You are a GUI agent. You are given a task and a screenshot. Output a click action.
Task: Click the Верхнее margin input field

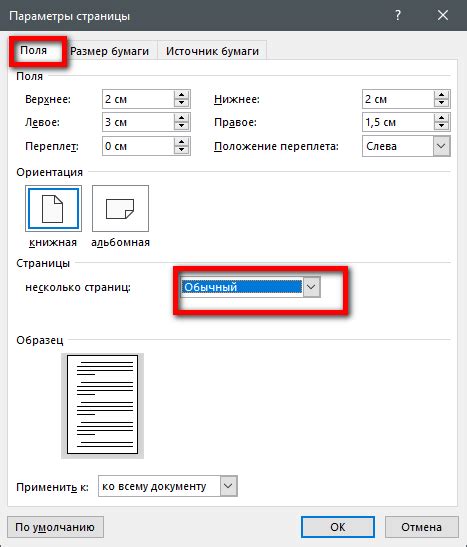pyautogui.click(x=138, y=99)
